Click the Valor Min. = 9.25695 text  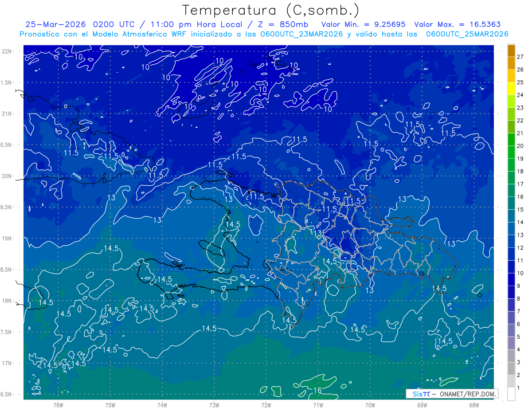tap(364, 24)
